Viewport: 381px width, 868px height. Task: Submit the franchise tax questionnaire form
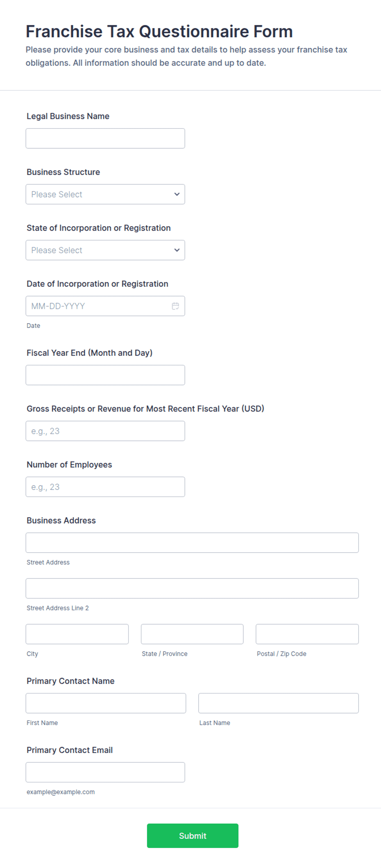click(193, 836)
